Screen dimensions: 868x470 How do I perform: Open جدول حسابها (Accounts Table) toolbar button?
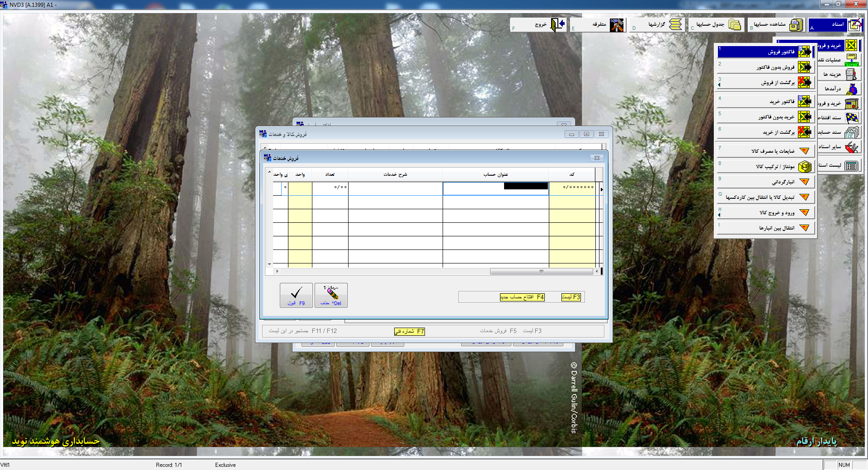pyautogui.click(x=716, y=25)
